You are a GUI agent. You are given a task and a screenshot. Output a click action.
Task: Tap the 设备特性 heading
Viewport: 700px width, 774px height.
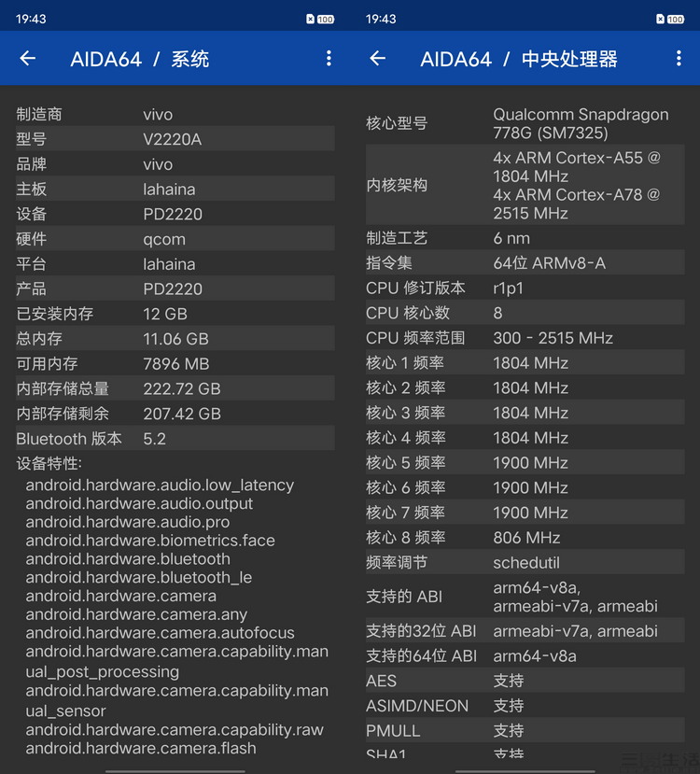pos(49,463)
